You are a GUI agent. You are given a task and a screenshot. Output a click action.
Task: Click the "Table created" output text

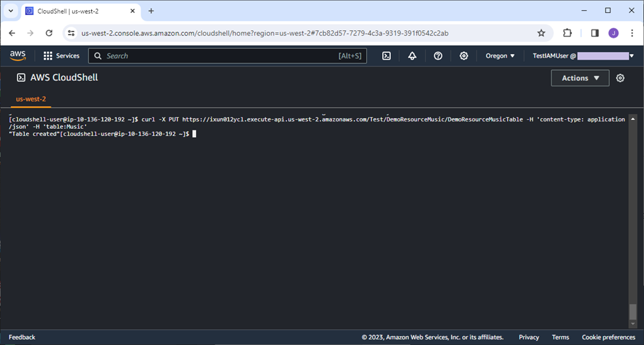tap(34, 134)
